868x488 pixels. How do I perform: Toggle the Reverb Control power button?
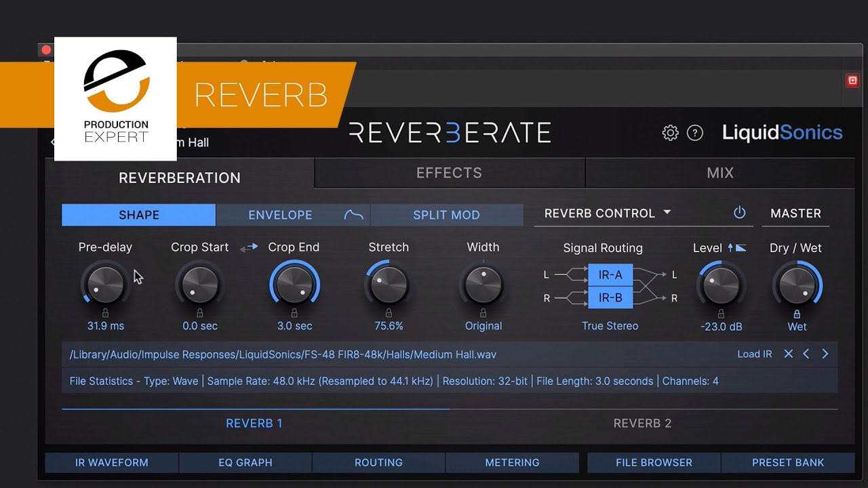(740, 213)
